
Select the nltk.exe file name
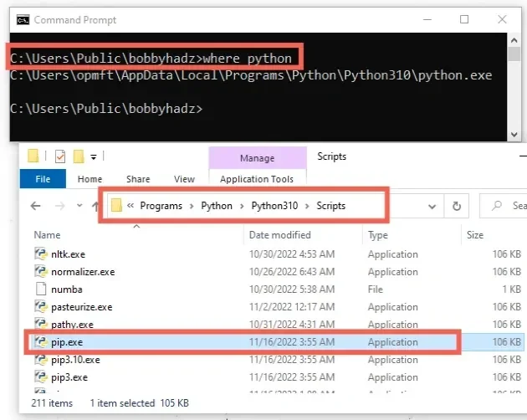[x=69, y=254]
